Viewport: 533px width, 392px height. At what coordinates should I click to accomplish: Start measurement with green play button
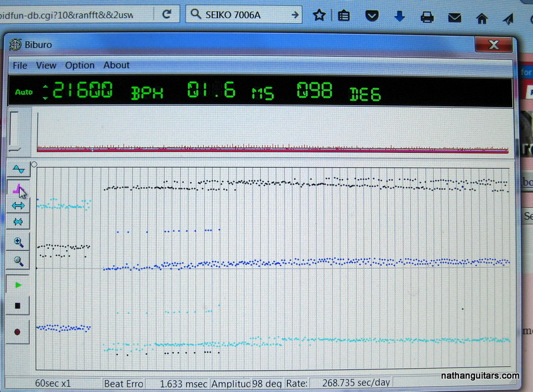click(18, 285)
